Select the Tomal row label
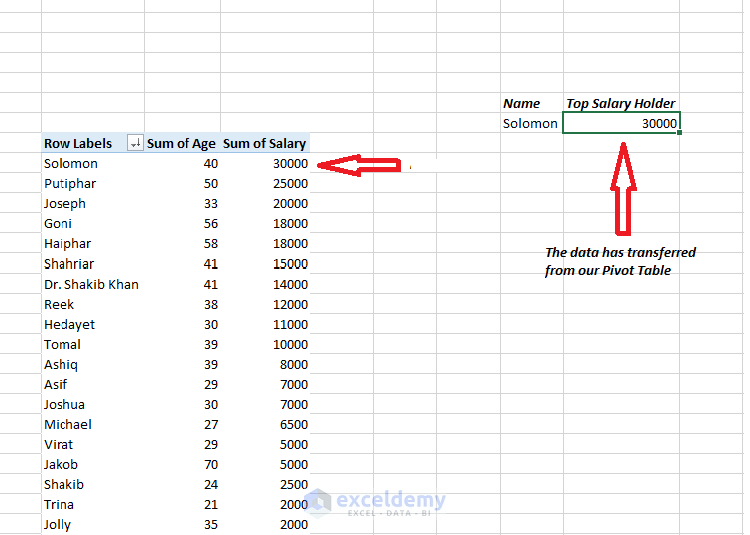 point(62,345)
